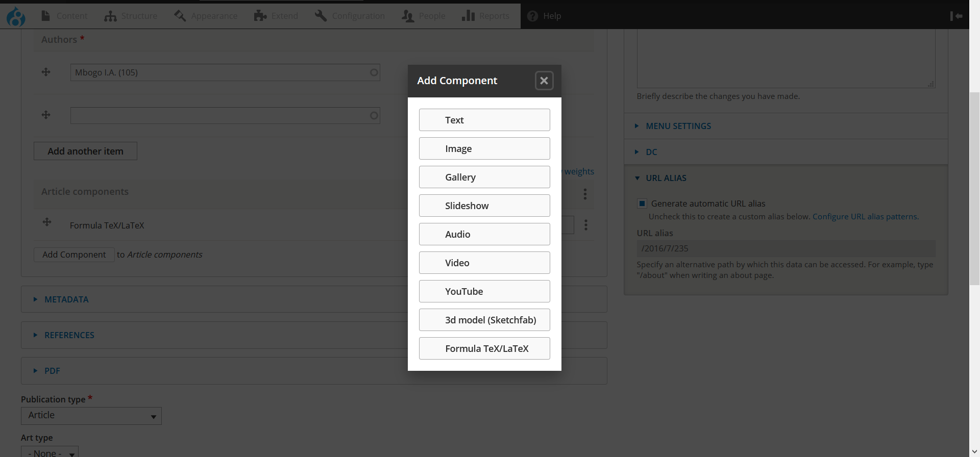Screen dimensions: 980x457
Task: Click the drag handle beside the empty author field
Action: click(46, 115)
